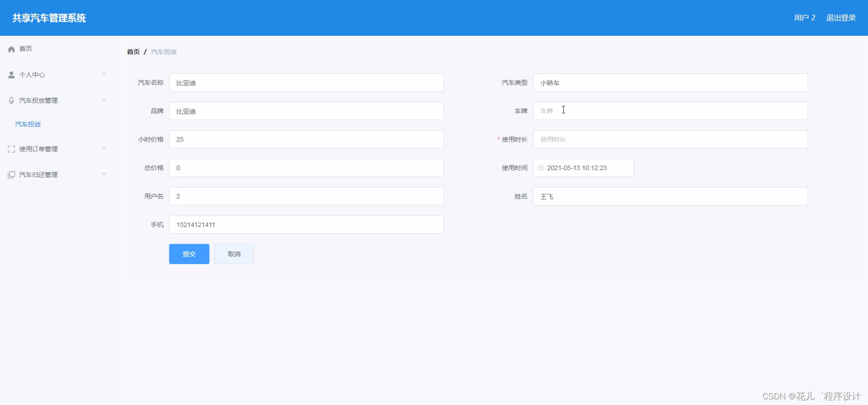Click the 用户 2 account label
The image size is (868, 405).
coord(805,18)
